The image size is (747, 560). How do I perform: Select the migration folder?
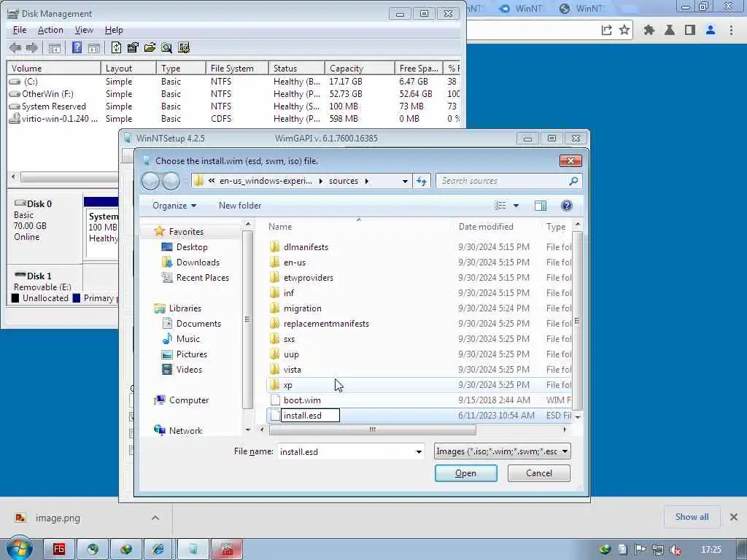click(x=302, y=308)
